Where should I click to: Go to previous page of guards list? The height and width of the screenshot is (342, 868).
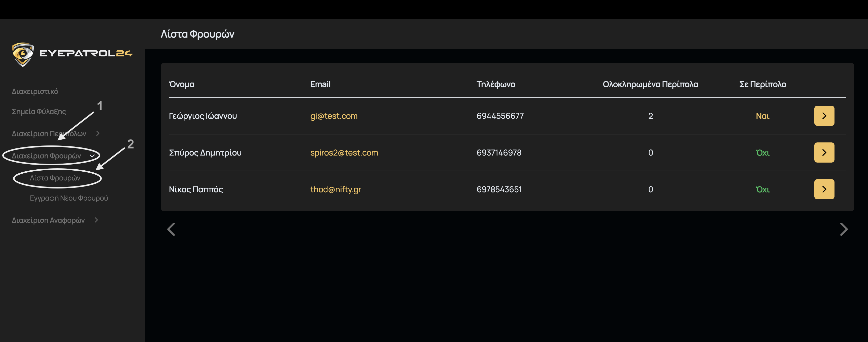click(x=171, y=229)
